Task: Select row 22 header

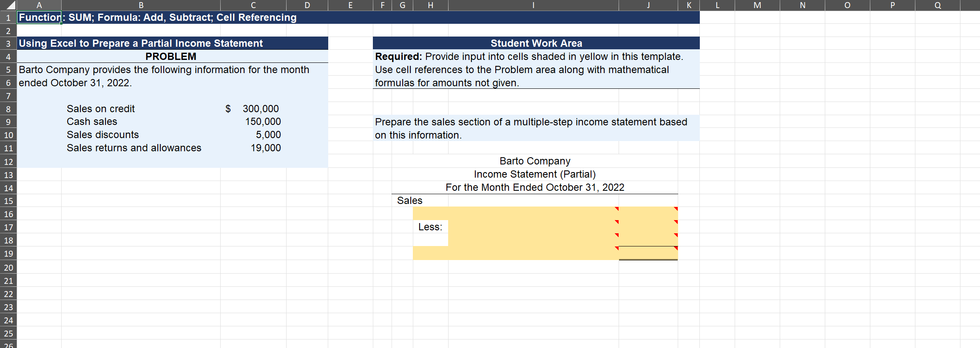Action: tap(8, 294)
